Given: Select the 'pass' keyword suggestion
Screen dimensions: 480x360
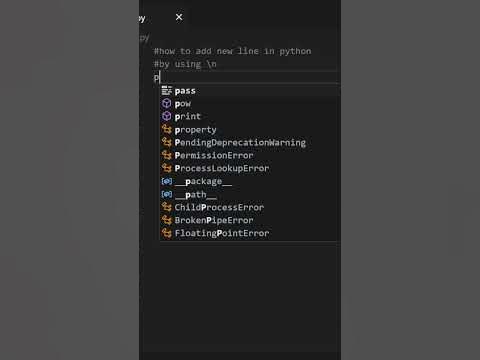Looking at the screenshot, I should [x=250, y=91].
